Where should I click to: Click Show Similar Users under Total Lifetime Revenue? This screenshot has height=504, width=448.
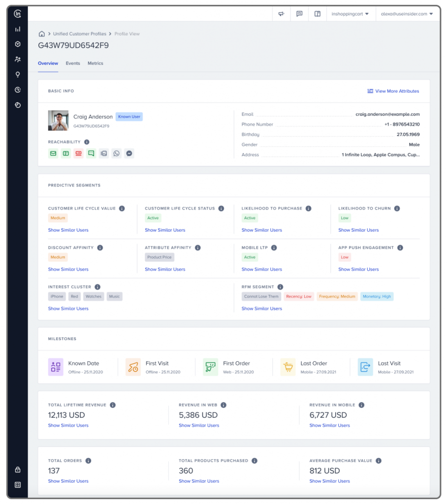[68, 426]
